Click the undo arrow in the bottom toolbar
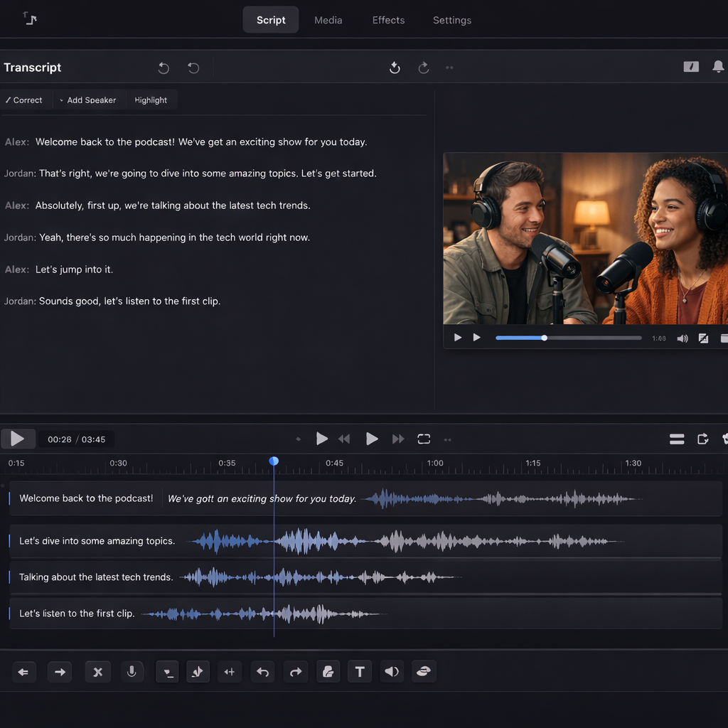This screenshot has height=728, width=728. 262,671
